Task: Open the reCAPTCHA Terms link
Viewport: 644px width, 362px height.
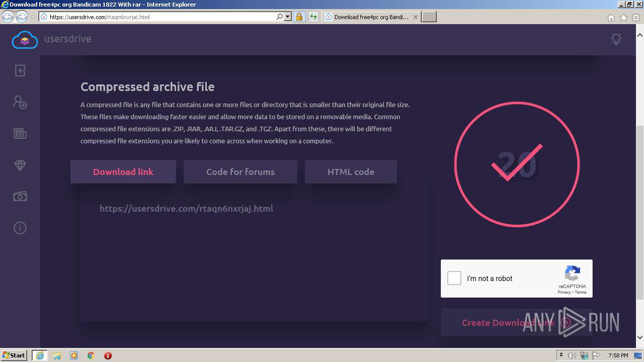Action: point(581,292)
